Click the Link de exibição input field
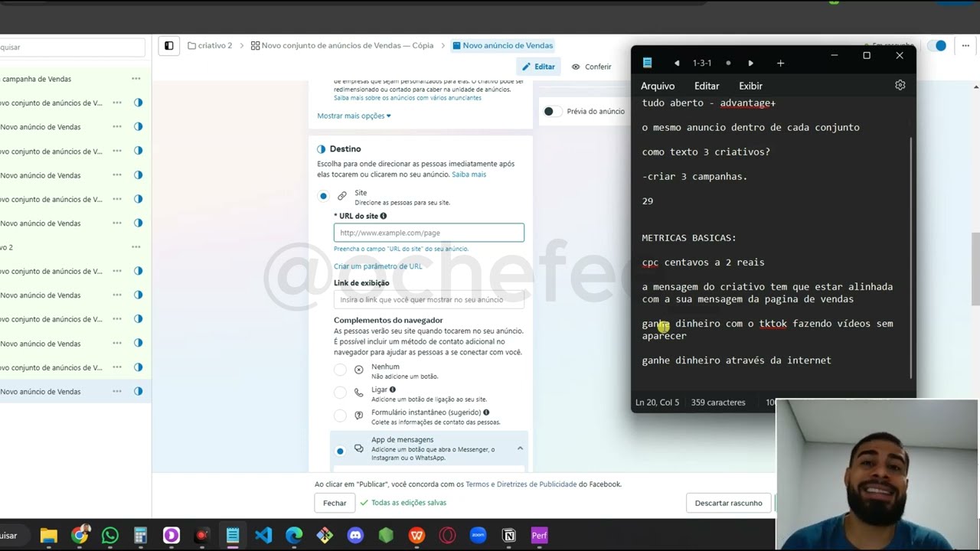Image resolution: width=980 pixels, height=551 pixels. coord(429,299)
